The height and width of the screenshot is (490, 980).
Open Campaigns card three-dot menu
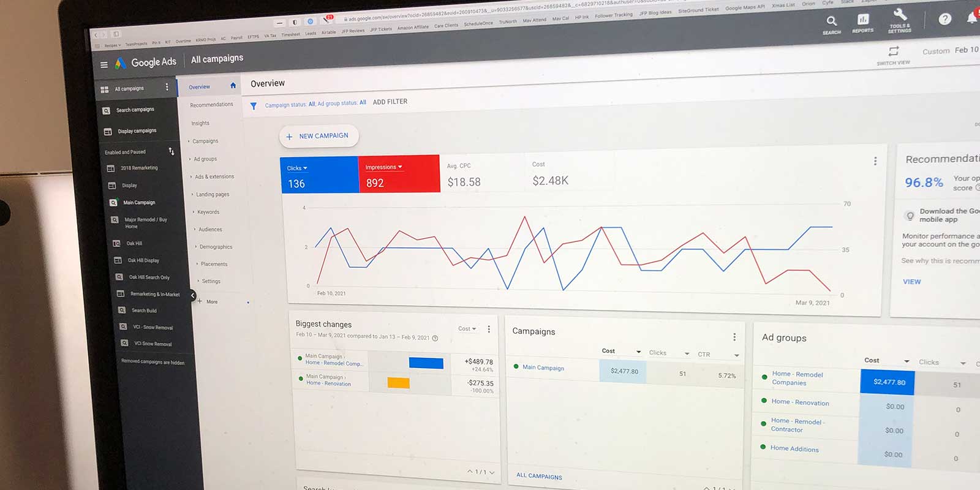point(734,337)
